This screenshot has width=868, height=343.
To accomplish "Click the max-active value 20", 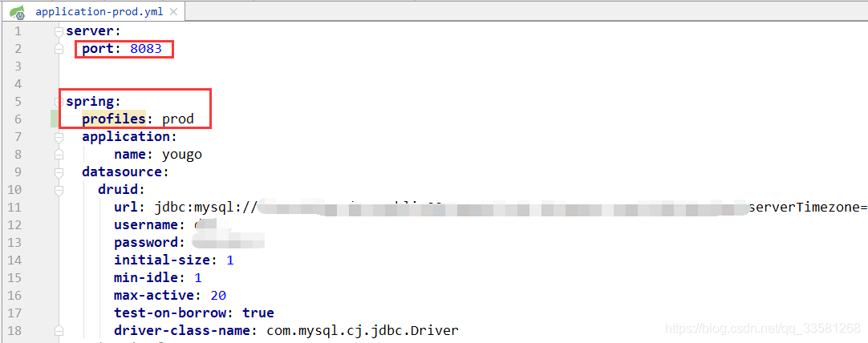I will pos(218,296).
